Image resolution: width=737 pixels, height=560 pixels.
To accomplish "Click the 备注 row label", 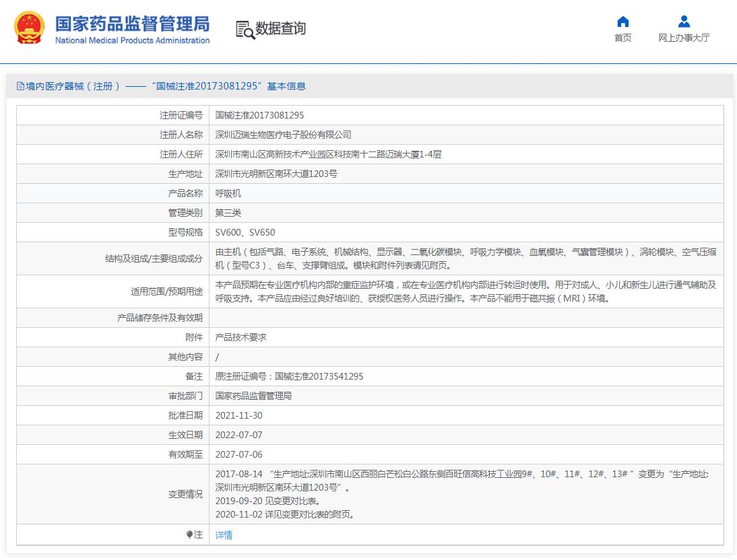I will click(x=194, y=376).
